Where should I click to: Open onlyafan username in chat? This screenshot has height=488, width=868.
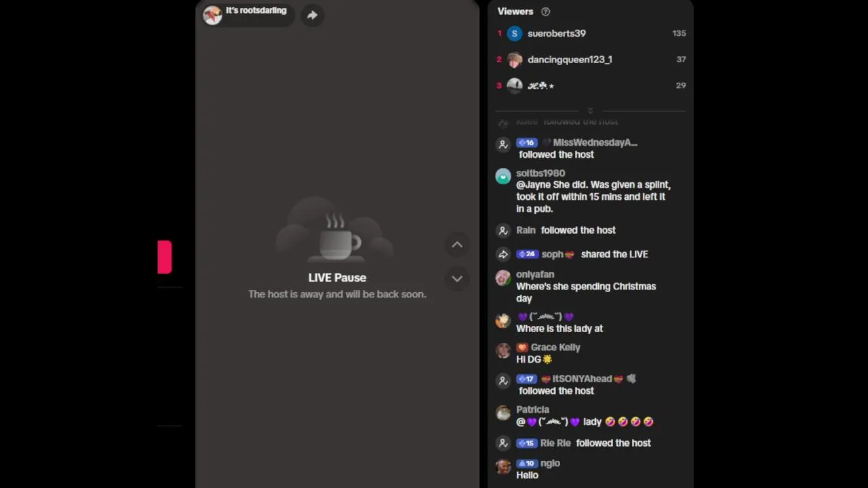535,274
